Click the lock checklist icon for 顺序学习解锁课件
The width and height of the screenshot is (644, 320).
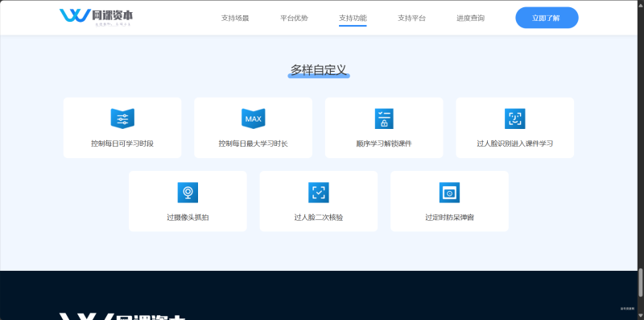[384, 118]
